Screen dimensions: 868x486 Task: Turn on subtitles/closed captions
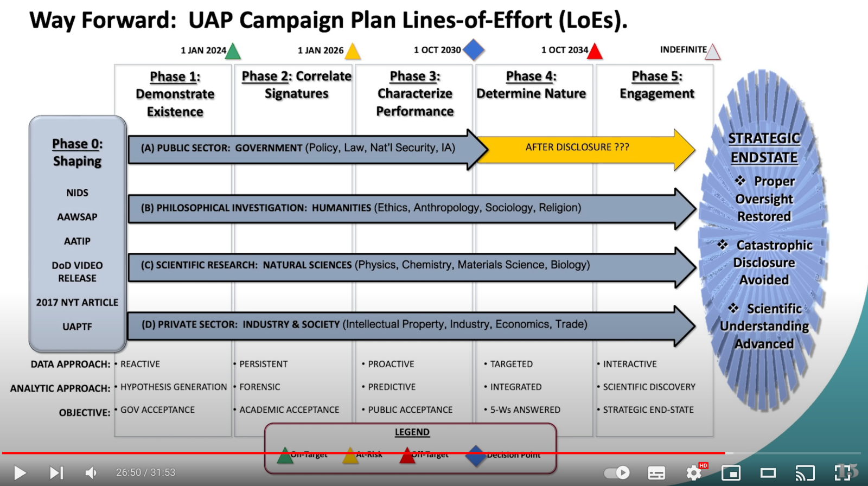[656, 473]
